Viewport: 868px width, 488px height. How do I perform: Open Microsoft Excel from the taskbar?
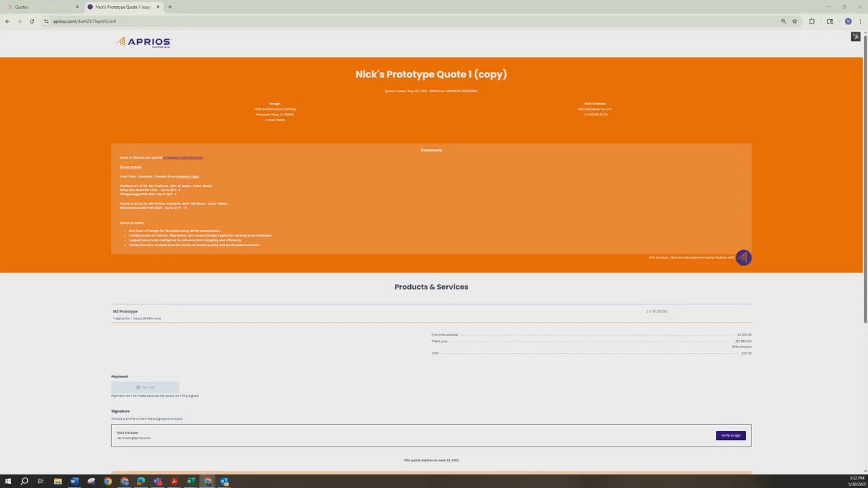click(191, 481)
